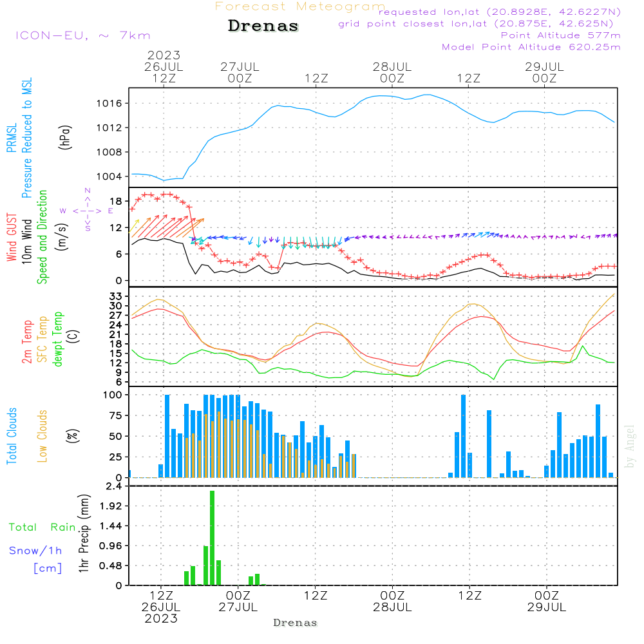This screenshot has width=644, height=644.
Task: Click the 'Wind GUST' axis label
Action: click(12, 237)
